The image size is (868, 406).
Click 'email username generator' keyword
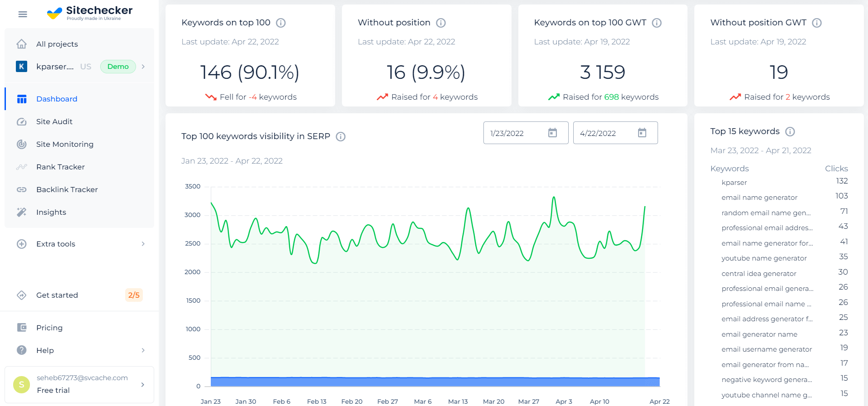click(766, 349)
